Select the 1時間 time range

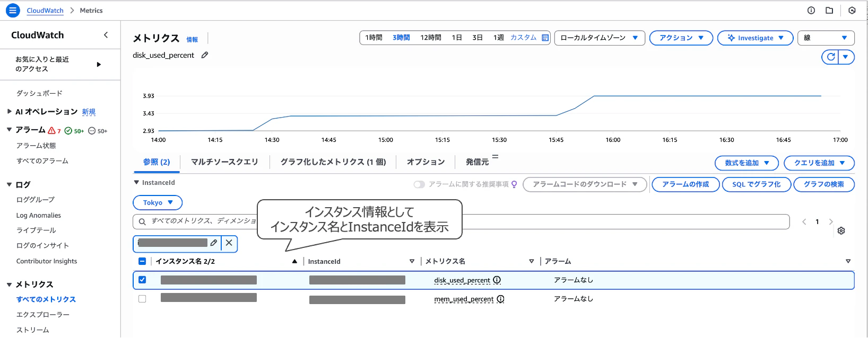pyautogui.click(x=374, y=38)
